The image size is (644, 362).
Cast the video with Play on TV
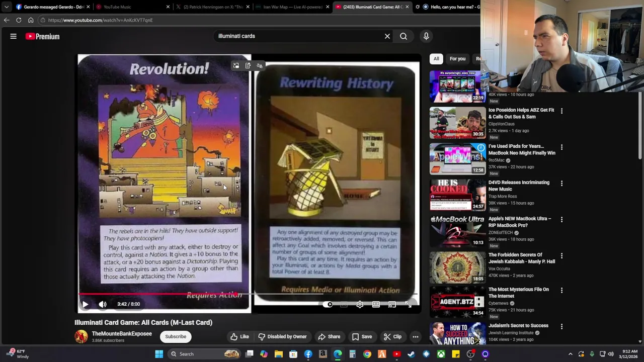(392, 304)
